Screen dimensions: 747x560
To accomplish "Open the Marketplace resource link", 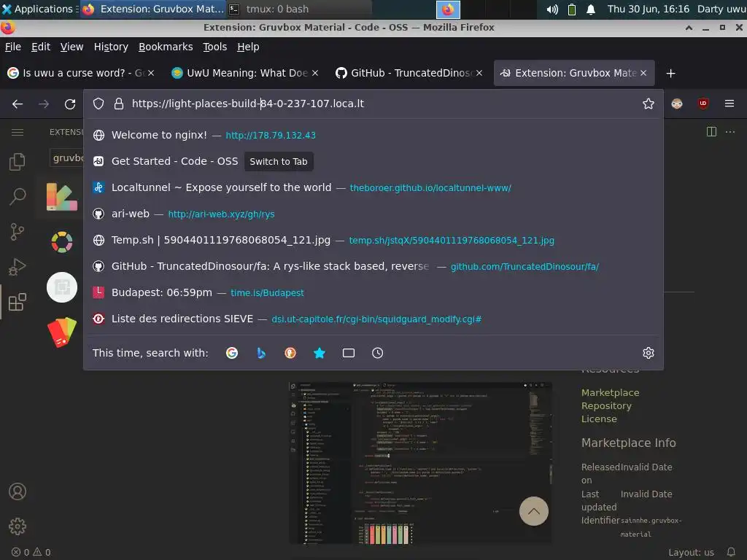I will pyautogui.click(x=611, y=392).
